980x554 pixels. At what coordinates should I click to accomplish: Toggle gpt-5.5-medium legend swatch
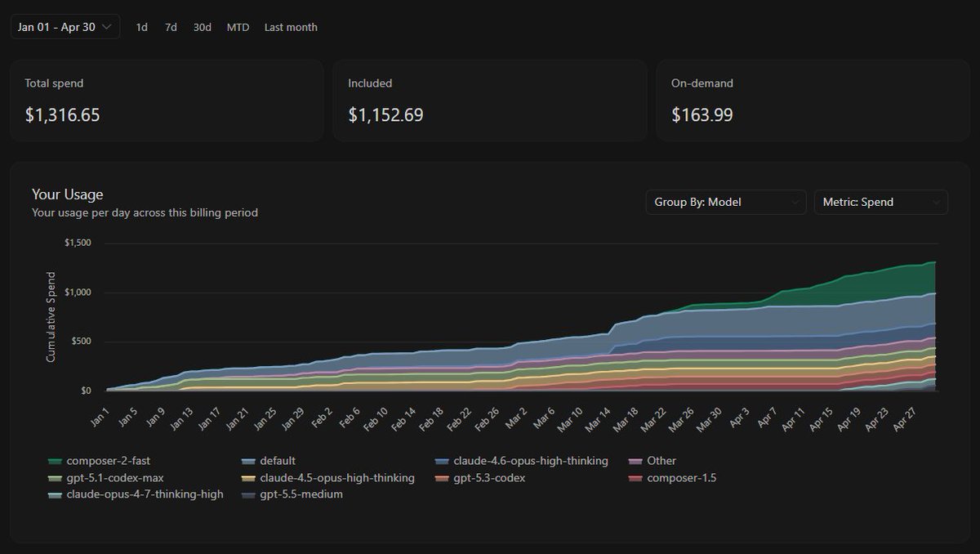[x=248, y=495]
